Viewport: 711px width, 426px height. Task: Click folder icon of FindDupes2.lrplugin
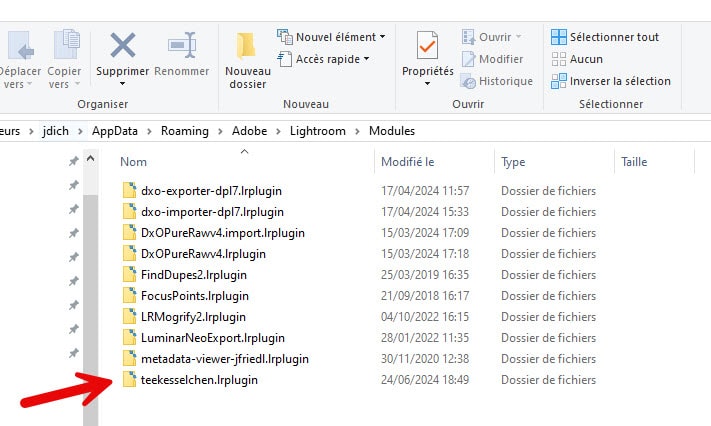[x=129, y=274]
